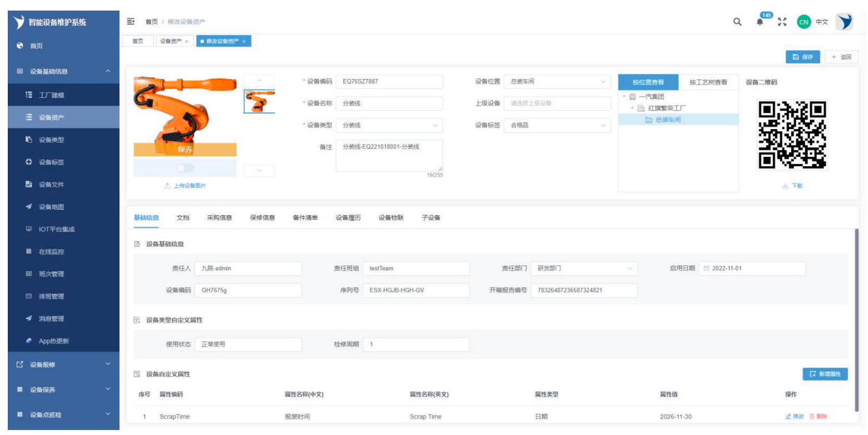The height and width of the screenshot is (435, 868).
Task: Click the 设备编码 input field EQ76SZ7887
Action: 389,82
